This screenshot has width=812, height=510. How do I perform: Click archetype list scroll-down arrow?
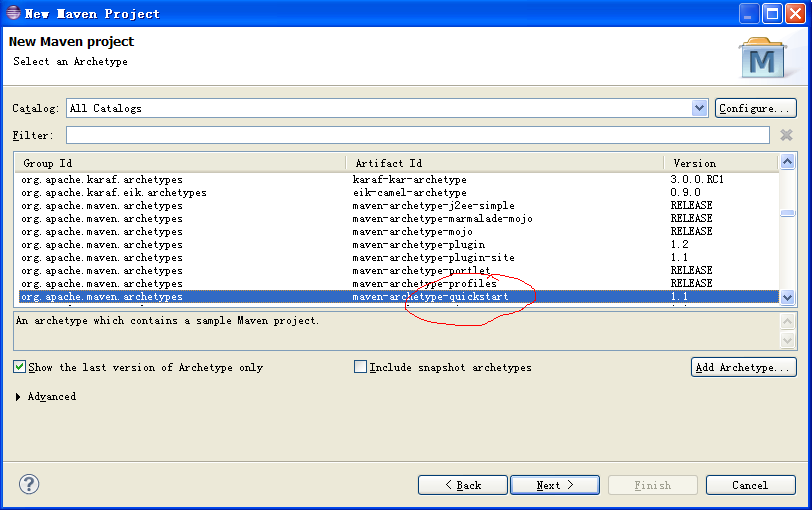pyautogui.click(x=788, y=297)
